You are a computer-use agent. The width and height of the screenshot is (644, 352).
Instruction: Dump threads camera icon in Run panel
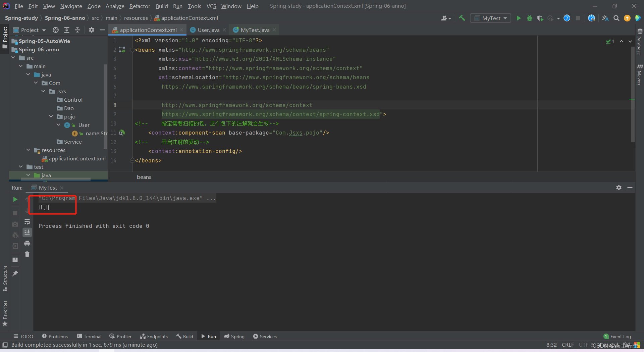click(x=15, y=224)
